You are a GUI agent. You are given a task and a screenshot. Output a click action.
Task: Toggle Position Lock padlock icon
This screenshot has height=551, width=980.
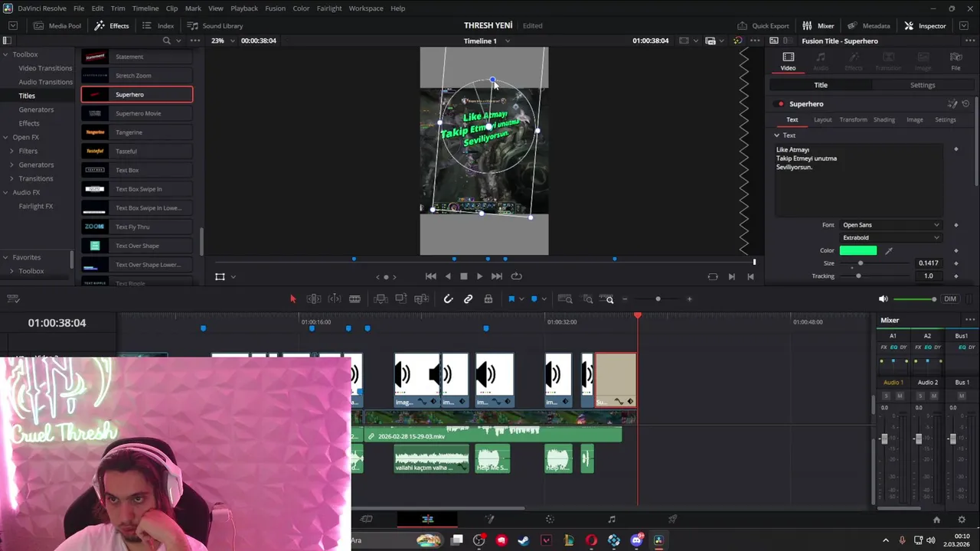[x=488, y=298]
